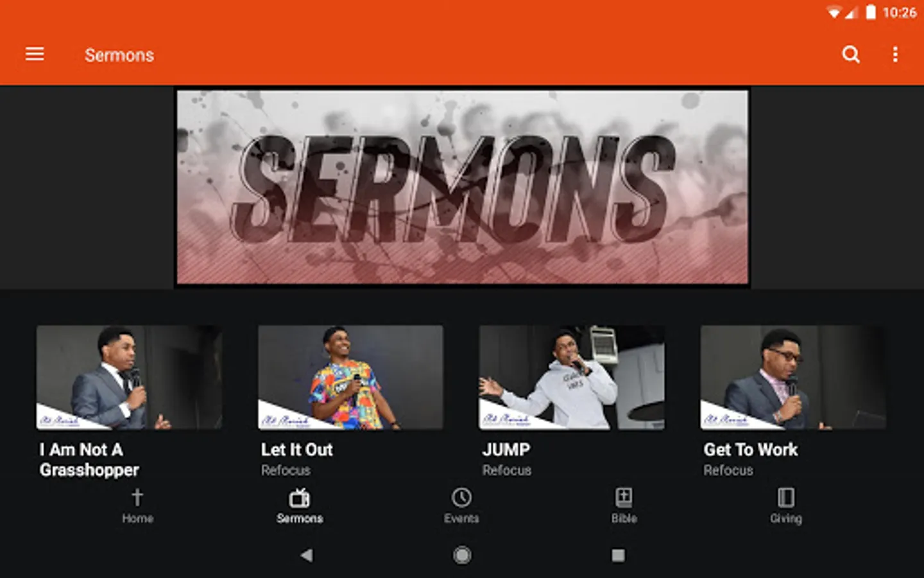924x578 pixels.
Task: Tap the Android home circle button
Action: coord(462,555)
